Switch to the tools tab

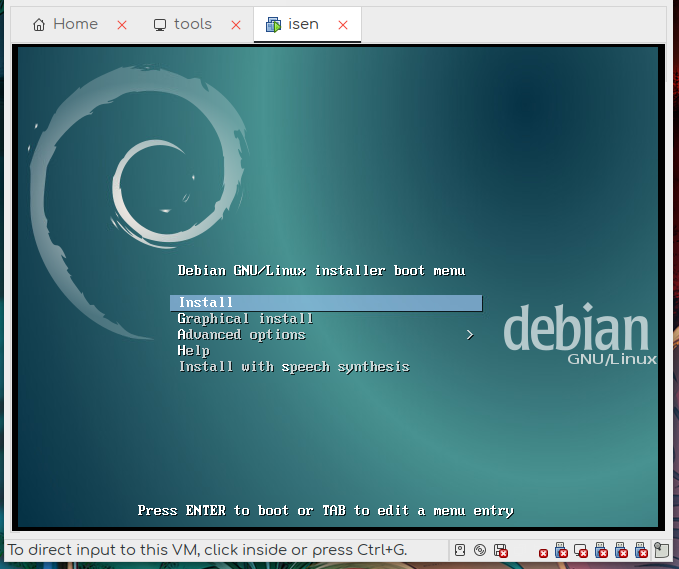click(192, 25)
